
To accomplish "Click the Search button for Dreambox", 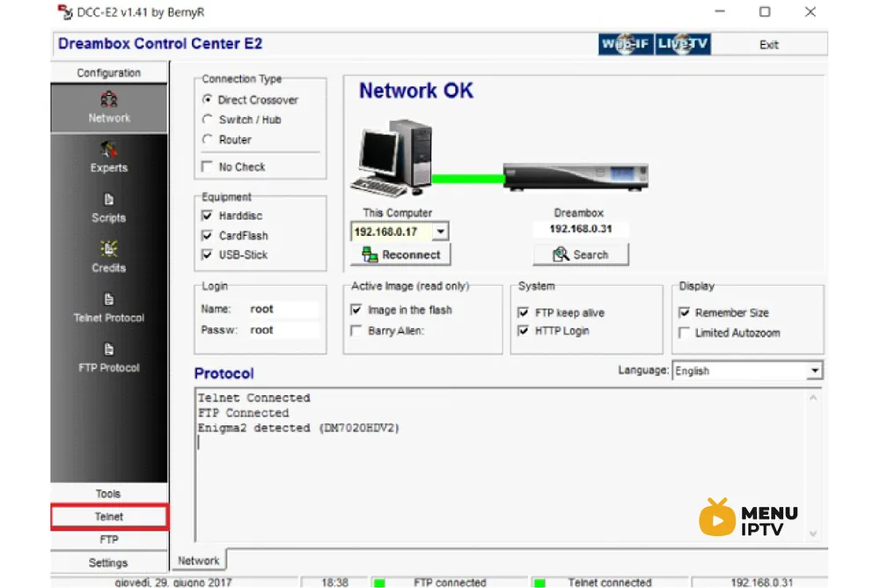I will coord(581,254).
